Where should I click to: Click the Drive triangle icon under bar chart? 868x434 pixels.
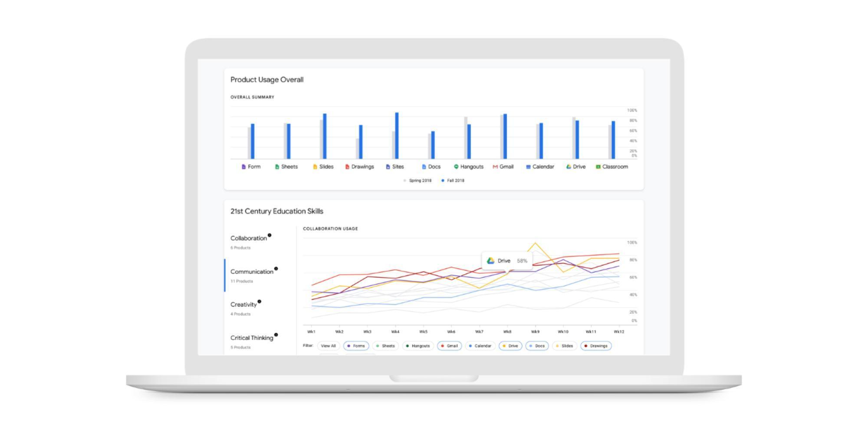[569, 167]
